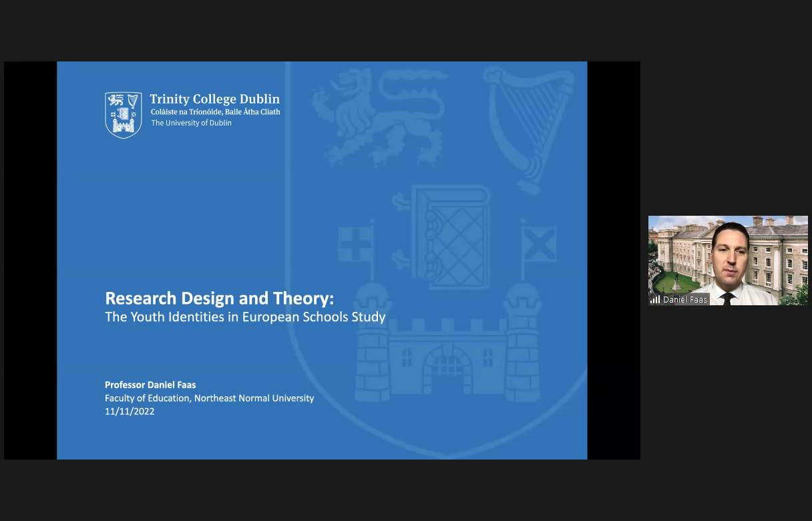
Task: Click the Trinity College crest logo
Action: coord(123,115)
